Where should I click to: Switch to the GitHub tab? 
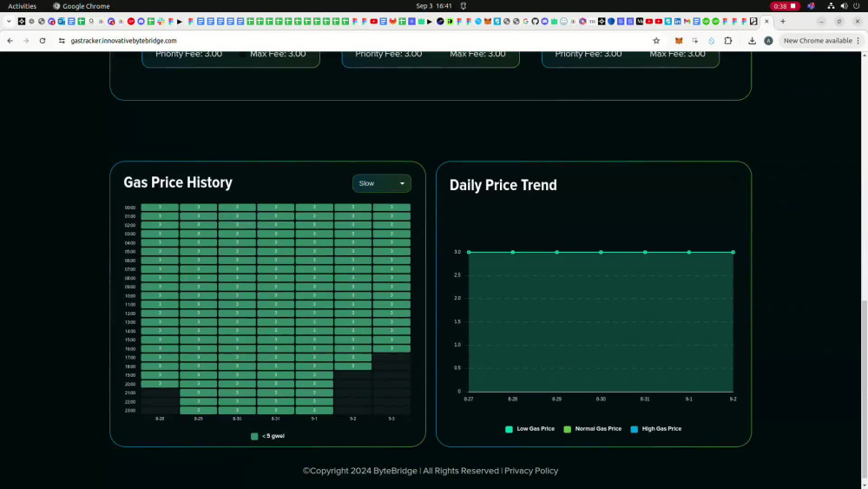click(x=536, y=22)
